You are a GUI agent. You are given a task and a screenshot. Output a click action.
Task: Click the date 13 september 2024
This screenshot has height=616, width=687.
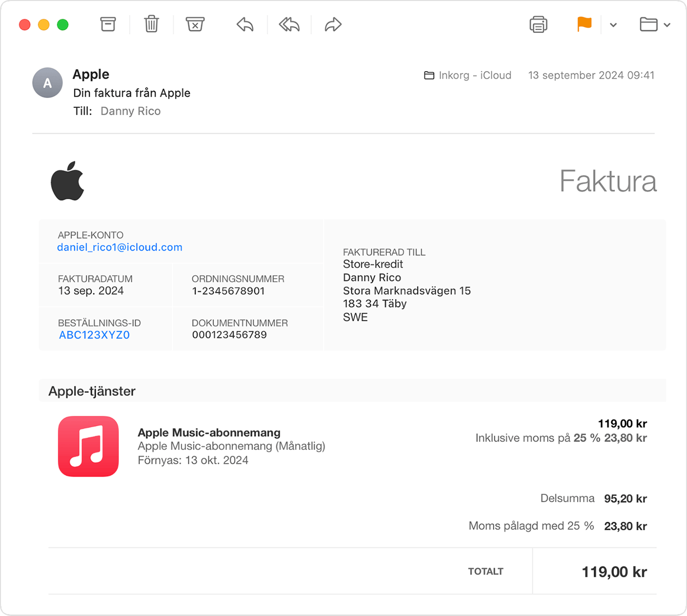591,75
